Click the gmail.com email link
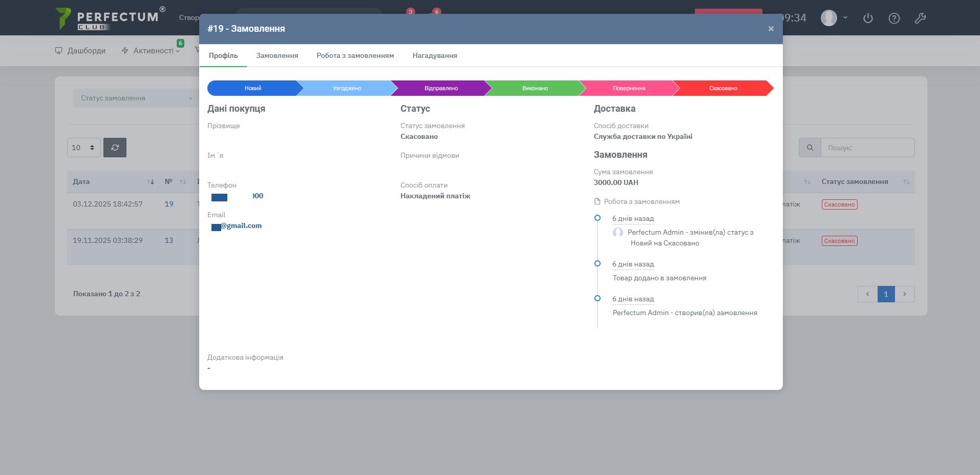Viewport: 980px width, 475px height. [x=241, y=225]
